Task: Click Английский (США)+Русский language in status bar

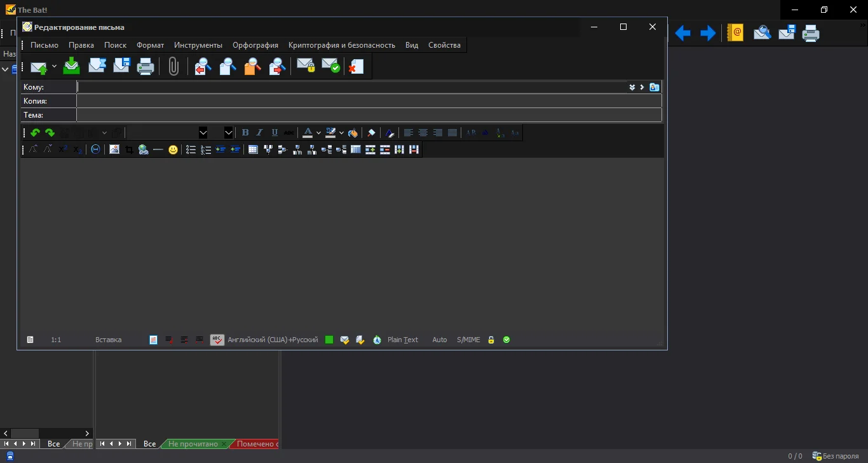Action: [273, 340]
